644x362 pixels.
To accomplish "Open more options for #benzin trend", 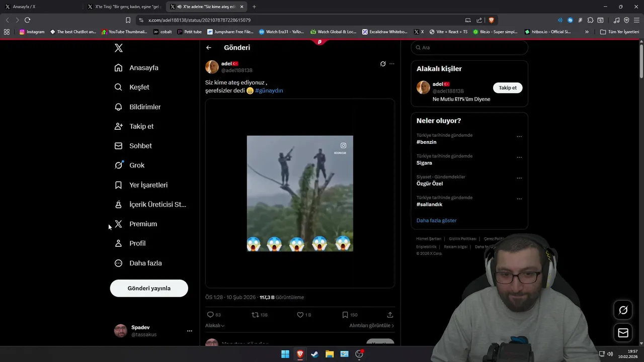I will [x=519, y=137].
